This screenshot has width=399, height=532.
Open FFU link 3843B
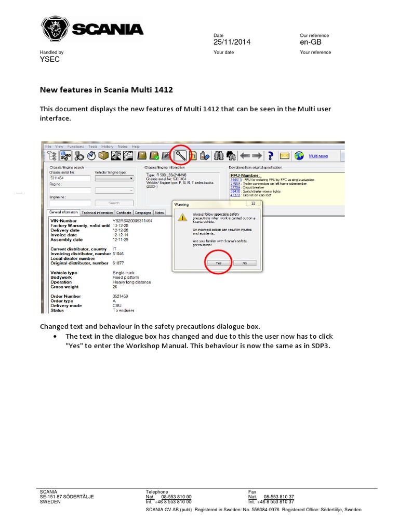(235, 191)
